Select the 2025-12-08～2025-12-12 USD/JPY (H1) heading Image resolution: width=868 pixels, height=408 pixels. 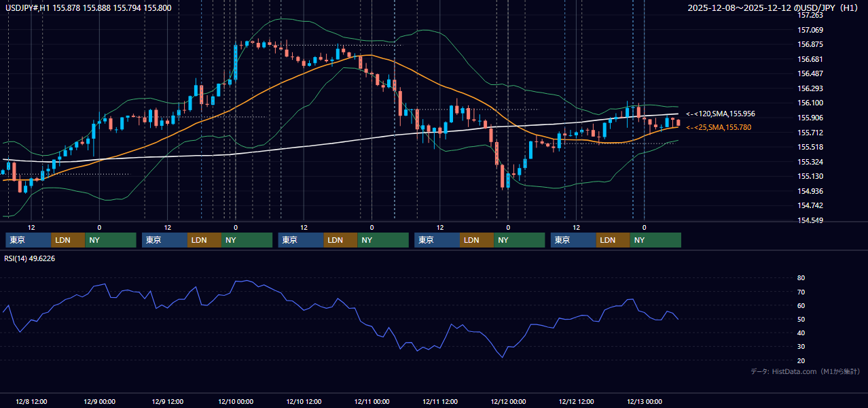(x=774, y=8)
